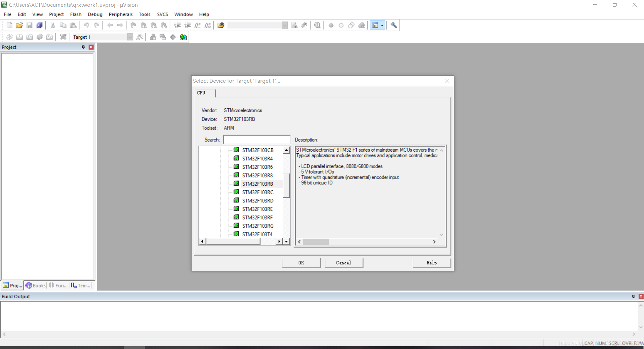This screenshot has height=349, width=644.
Task: Click the Redo arrow icon
Action: pos(96,25)
